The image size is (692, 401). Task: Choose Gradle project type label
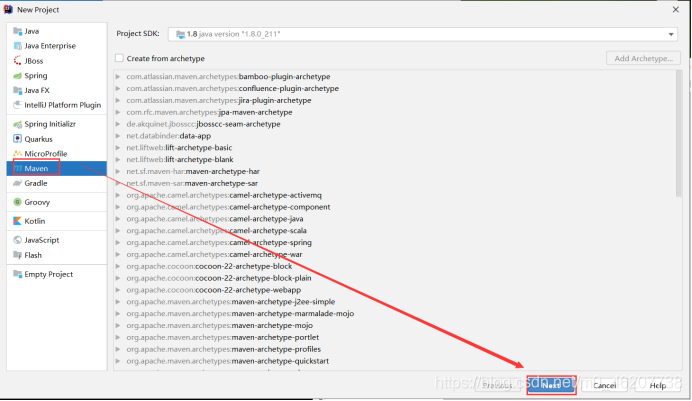36,183
